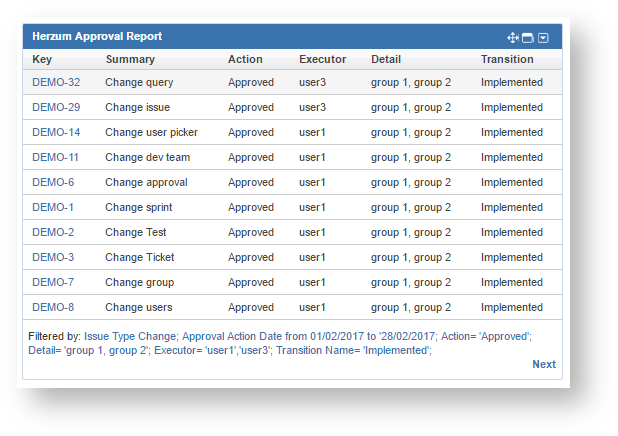Open issue DEMO-3

(x=53, y=257)
